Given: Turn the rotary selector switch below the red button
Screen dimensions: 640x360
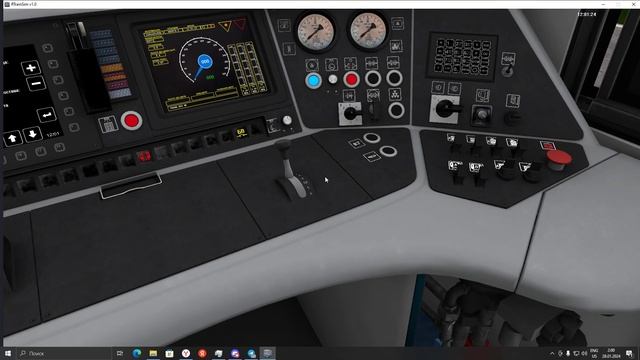Looking at the screenshot, I should click(x=351, y=113).
